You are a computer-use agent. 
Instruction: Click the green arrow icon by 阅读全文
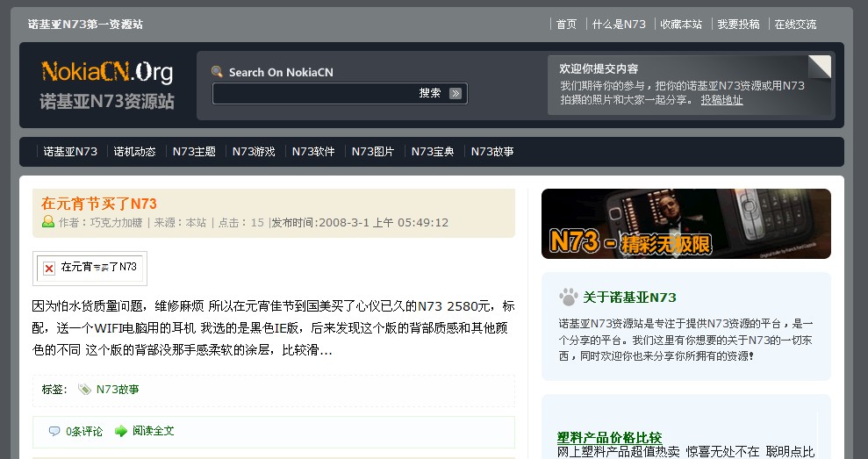pyautogui.click(x=121, y=431)
